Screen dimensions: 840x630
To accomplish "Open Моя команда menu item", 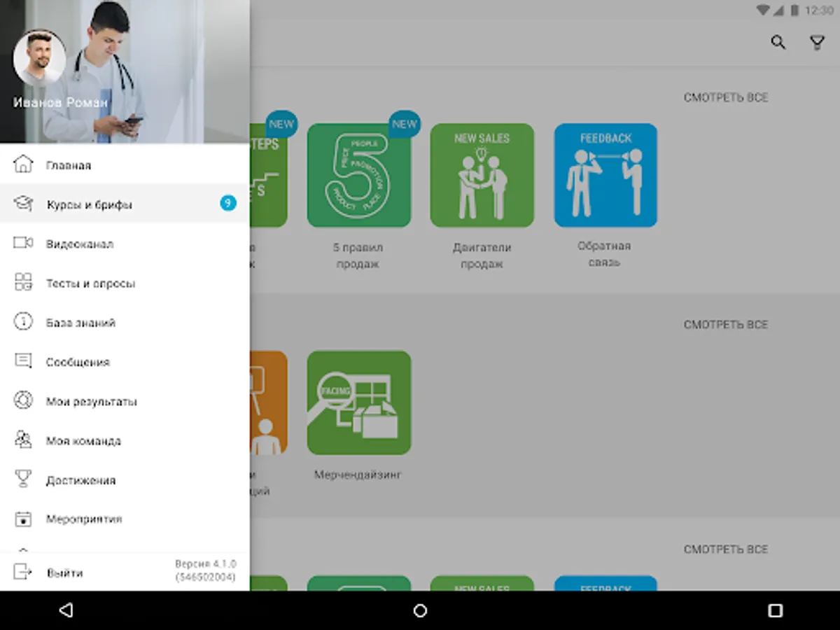I will [x=125, y=440].
